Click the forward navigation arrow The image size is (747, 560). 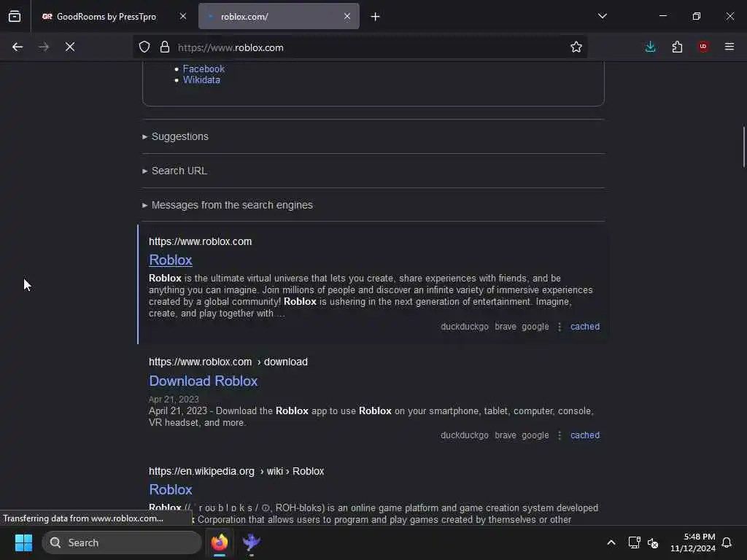[44, 47]
